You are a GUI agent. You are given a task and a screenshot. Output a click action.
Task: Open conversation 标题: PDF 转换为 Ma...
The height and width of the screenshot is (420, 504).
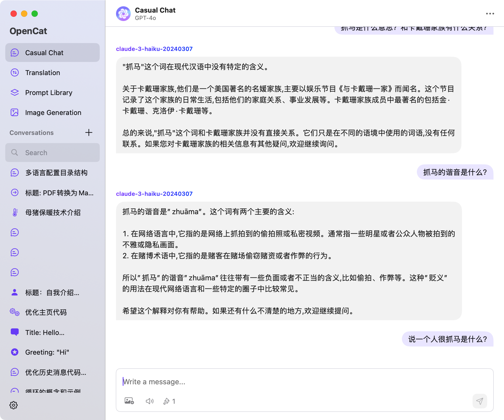coord(52,192)
